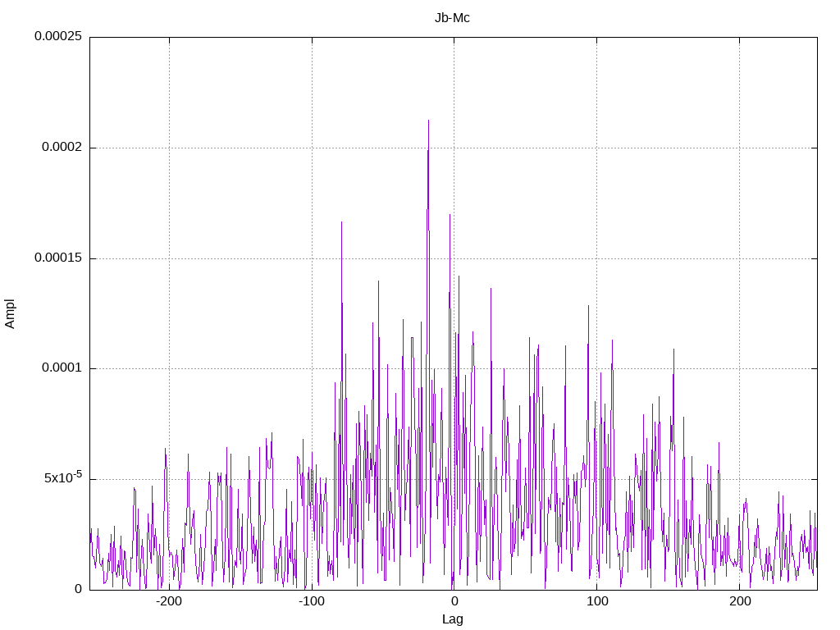The width and height of the screenshot is (840, 630).
Task: Click the y-axis tick value 0.00015
Action: tap(58, 258)
